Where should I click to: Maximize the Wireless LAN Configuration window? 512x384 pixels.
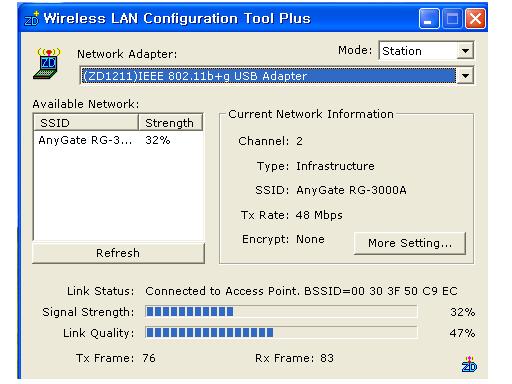click(x=452, y=19)
